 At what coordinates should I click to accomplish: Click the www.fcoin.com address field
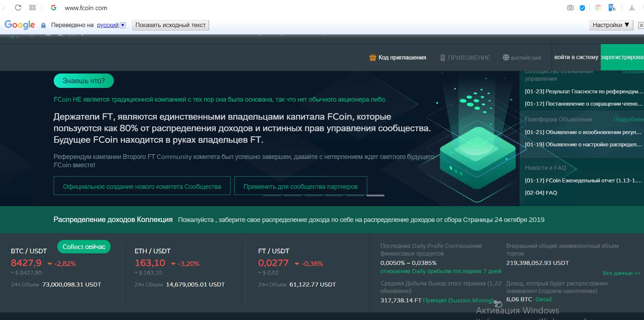(x=86, y=8)
